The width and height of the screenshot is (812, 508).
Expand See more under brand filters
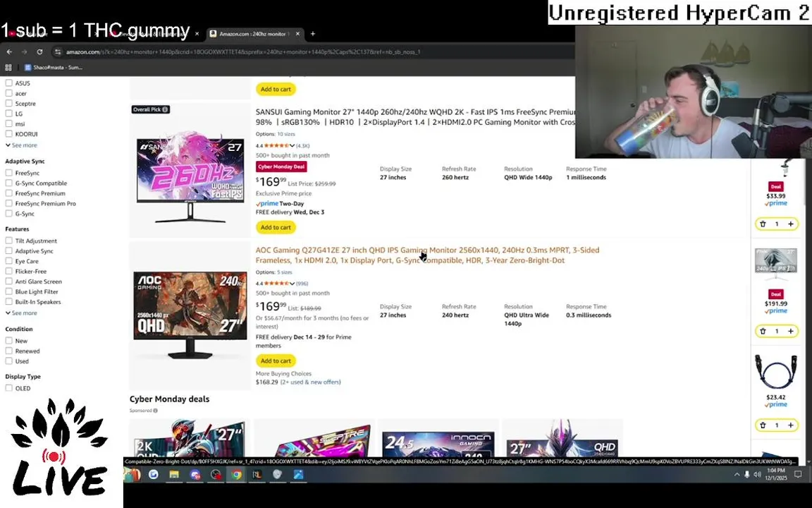click(x=21, y=145)
